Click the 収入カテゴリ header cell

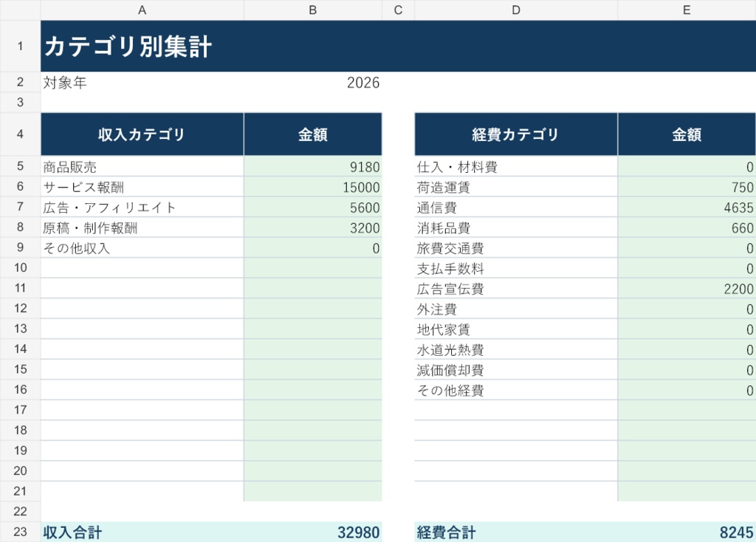tap(142, 134)
